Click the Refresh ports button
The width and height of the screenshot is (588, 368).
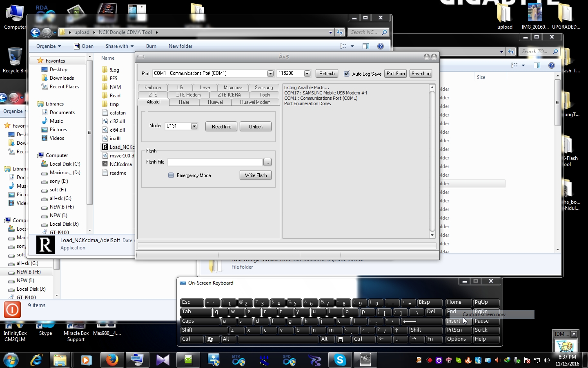click(327, 74)
